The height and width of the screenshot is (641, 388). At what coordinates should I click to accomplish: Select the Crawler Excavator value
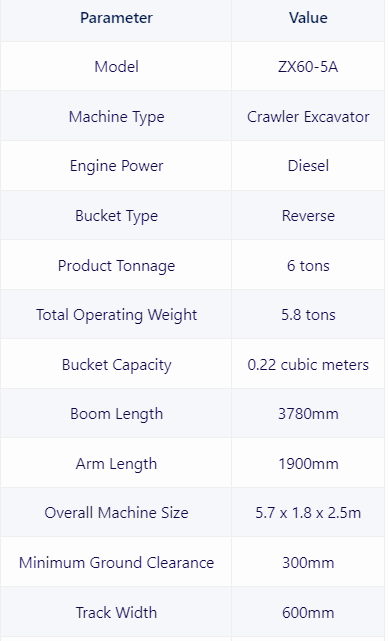tap(308, 117)
